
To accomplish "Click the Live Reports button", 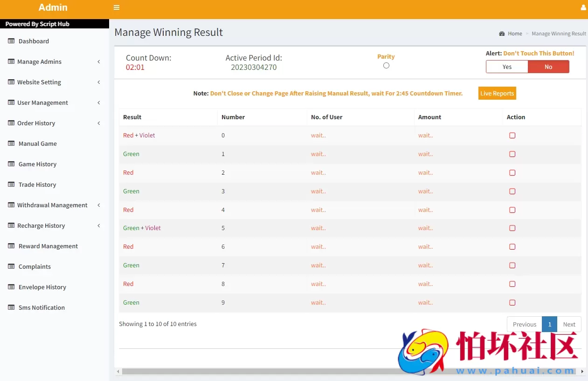I will [497, 93].
